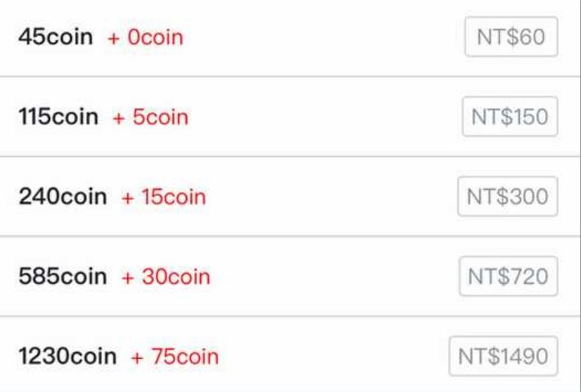Click the red '+ 5coin' bonus text
The height and width of the screenshot is (392, 581).
(x=151, y=118)
